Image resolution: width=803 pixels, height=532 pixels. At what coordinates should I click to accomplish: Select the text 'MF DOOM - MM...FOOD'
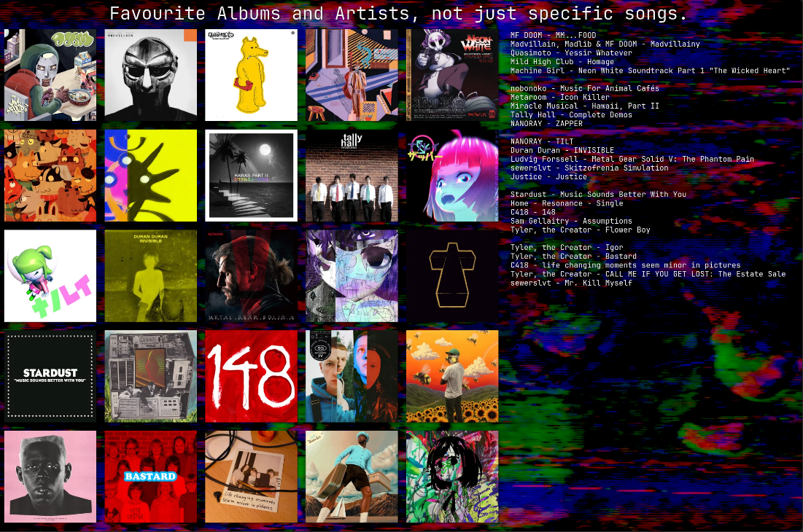tap(553, 35)
